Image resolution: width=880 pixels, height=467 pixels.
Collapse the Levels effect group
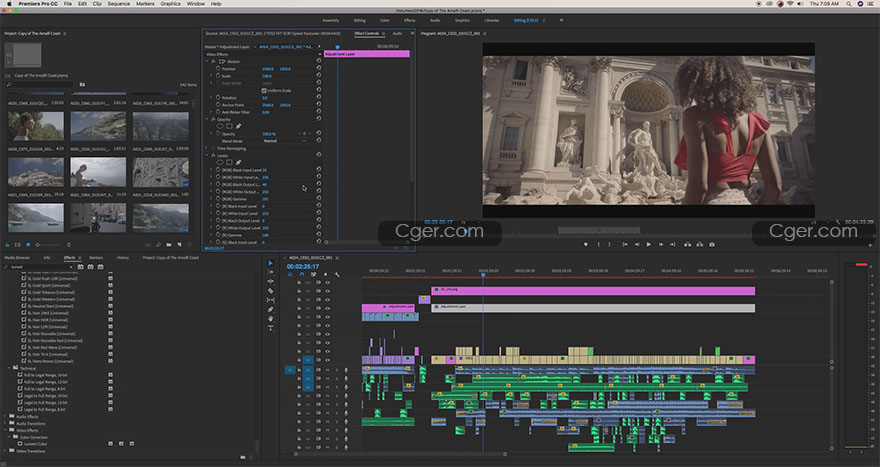pos(207,155)
